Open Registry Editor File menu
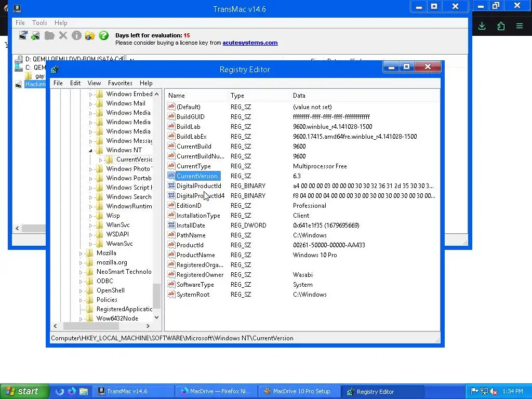532x399 pixels. click(x=58, y=83)
